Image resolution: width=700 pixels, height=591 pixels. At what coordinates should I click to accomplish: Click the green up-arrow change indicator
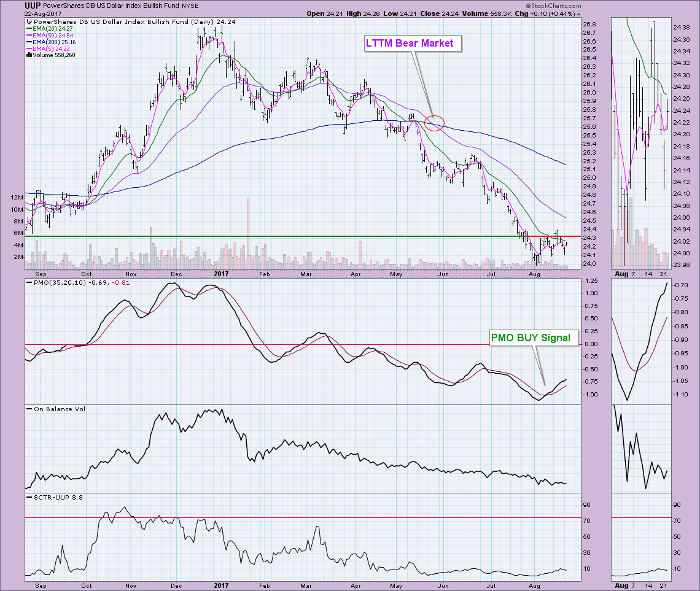pos(580,13)
